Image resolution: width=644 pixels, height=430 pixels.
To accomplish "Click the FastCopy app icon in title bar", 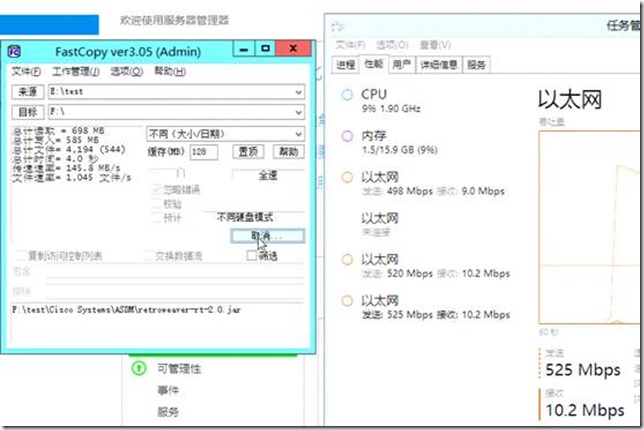I will tap(14, 52).
